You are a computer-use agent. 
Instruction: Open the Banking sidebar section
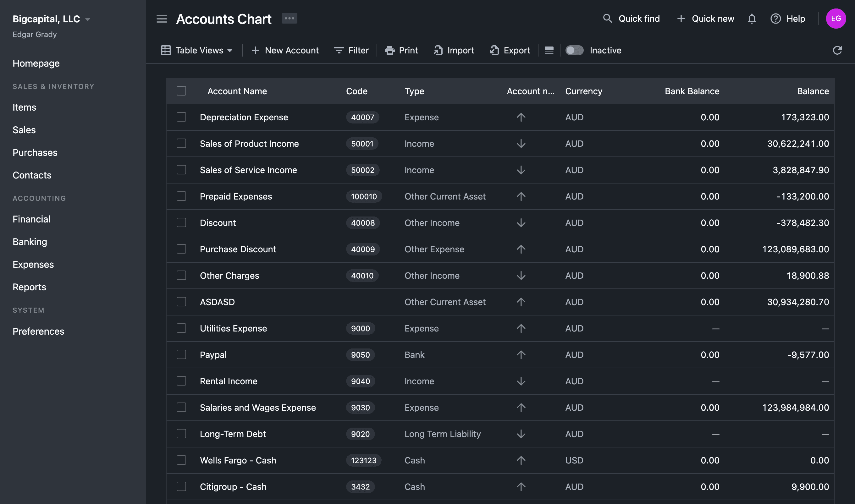pos(30,242)
